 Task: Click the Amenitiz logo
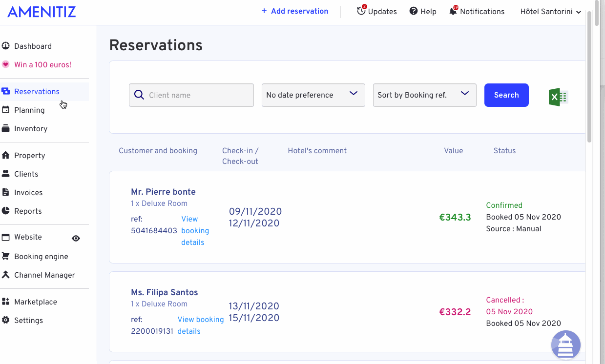tap(42, 12)
